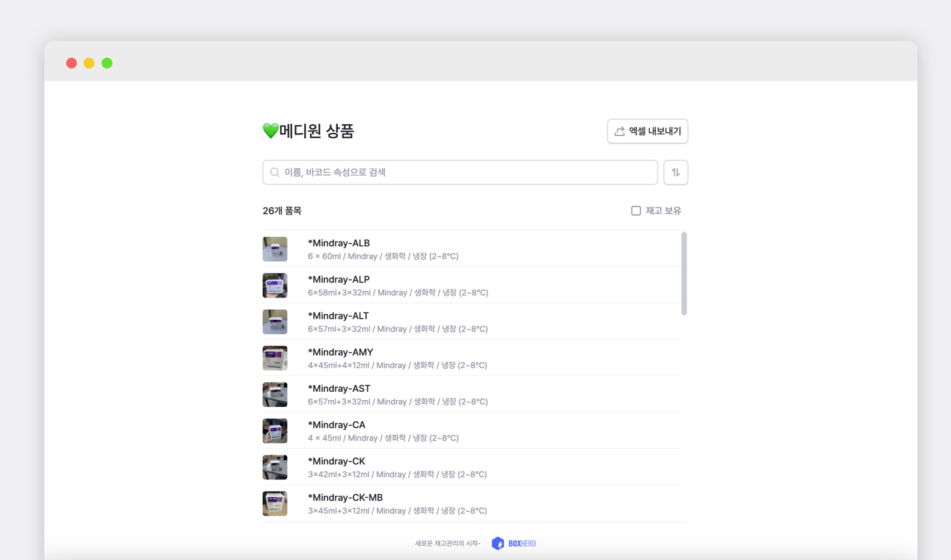The height and width of the screenshot is (560, 951).
Task: Select the *Mindray-ALB item name
Action: (338, 243)
